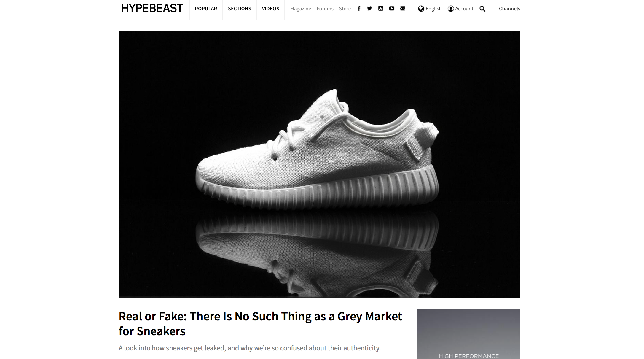Screen dimensions: 644x359
Task: Open search with the magnifier icon
Action: pos(482,9)
